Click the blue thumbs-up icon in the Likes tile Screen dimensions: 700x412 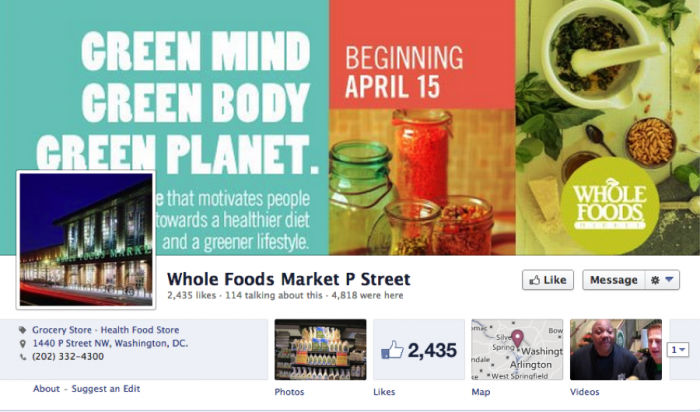click(392, 350)
